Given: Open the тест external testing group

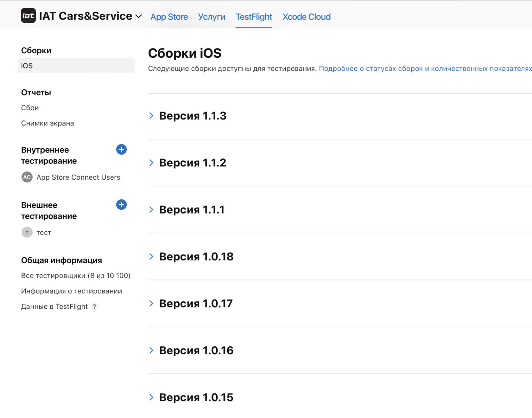Looking at the screenshot, I should pyautogui.click(x=44, y=233).
